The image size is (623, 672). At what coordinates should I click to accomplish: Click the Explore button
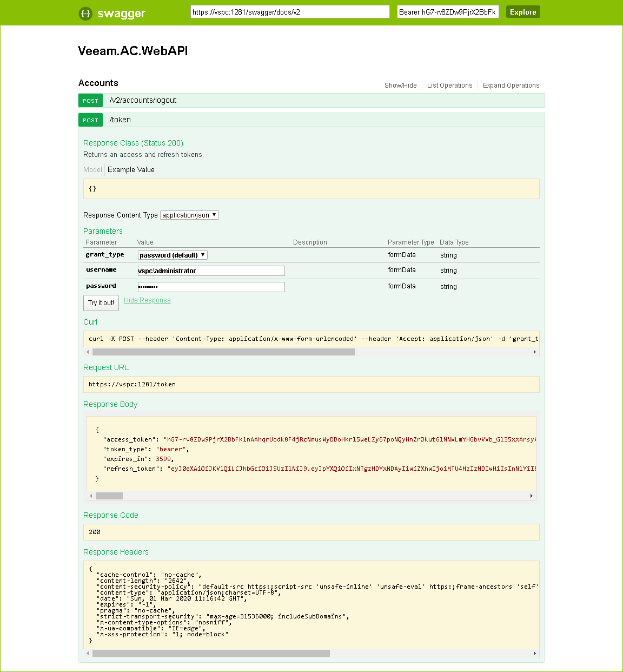(x=523, y=12)
